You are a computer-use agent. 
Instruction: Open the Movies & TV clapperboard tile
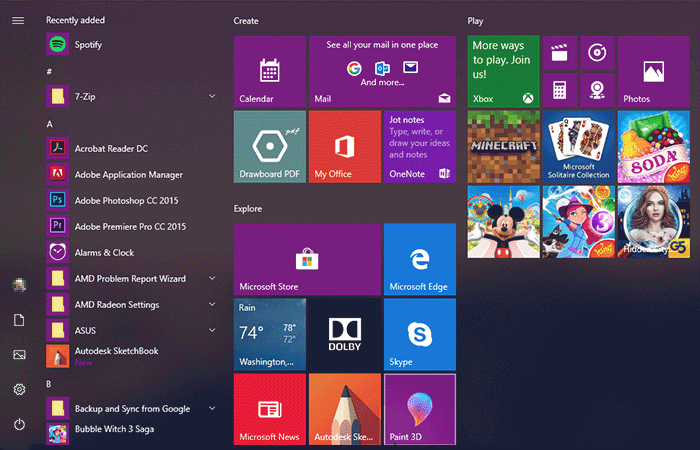pos(560,53)
